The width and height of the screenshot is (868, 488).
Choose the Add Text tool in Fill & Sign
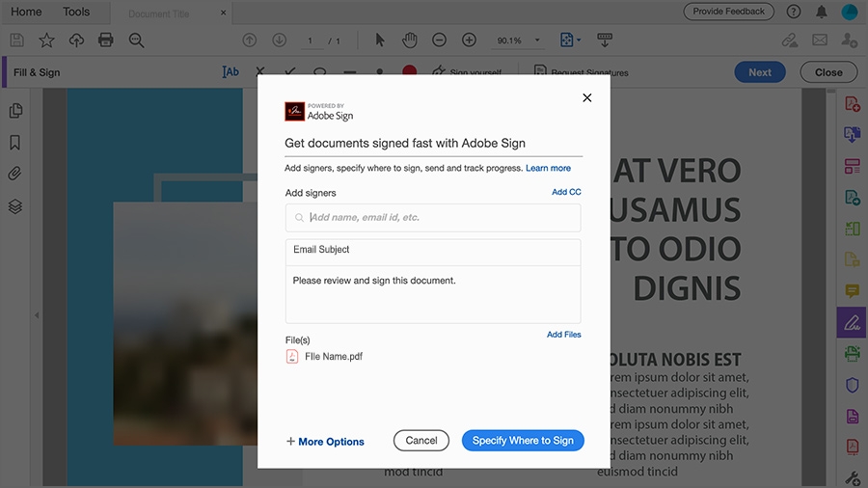(x=231, y=72)
